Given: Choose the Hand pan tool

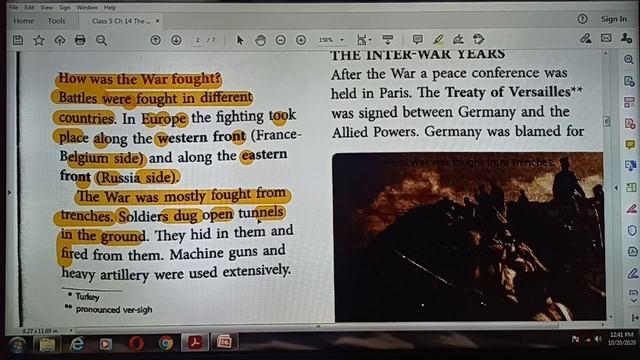Looking at the screenshot, I should 260,40.
